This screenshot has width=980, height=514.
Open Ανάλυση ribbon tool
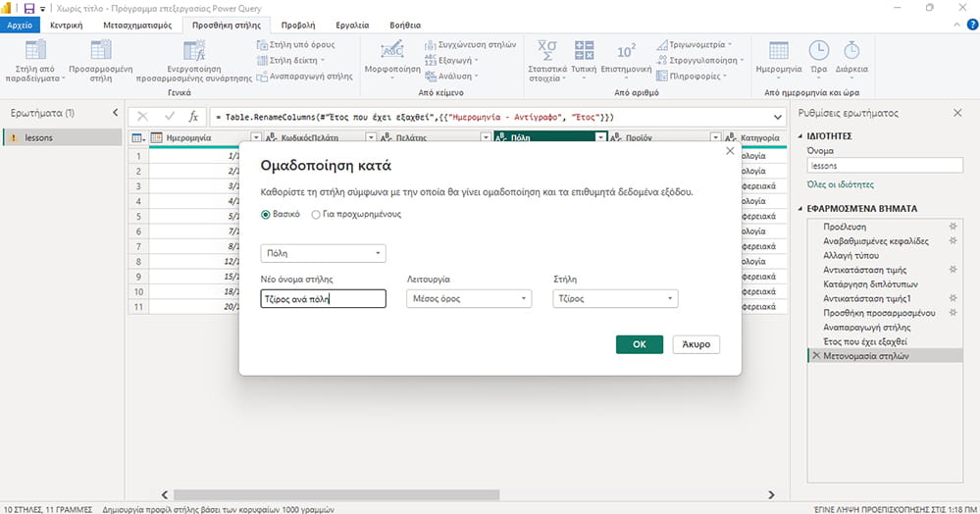pyautogui.click(x=451, y=77)
